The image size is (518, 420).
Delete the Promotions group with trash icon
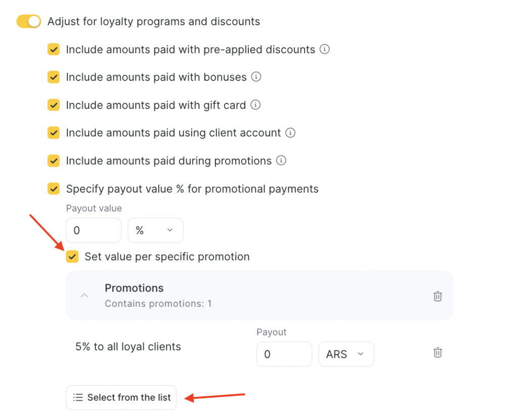[x=438, y=296]
